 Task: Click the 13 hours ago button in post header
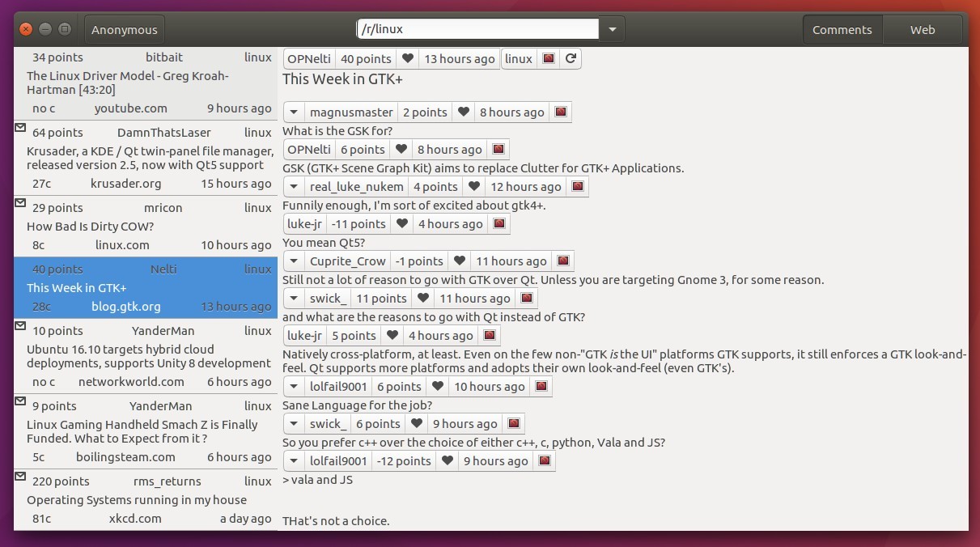tap(460, 59)
